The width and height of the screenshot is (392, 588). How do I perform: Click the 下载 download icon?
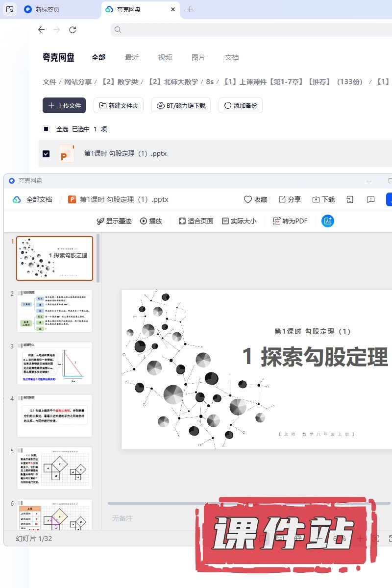[x=316, y=199]
